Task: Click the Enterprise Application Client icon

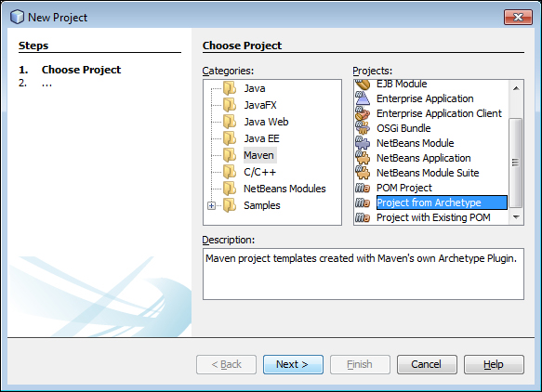Action: click(x=363, y=113)
